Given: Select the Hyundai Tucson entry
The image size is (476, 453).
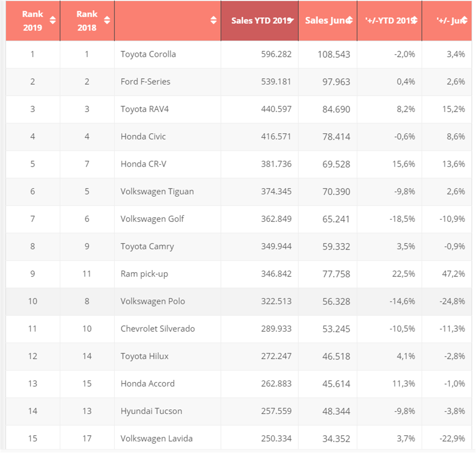Looking at the screenshot, I should click(151, 411).
